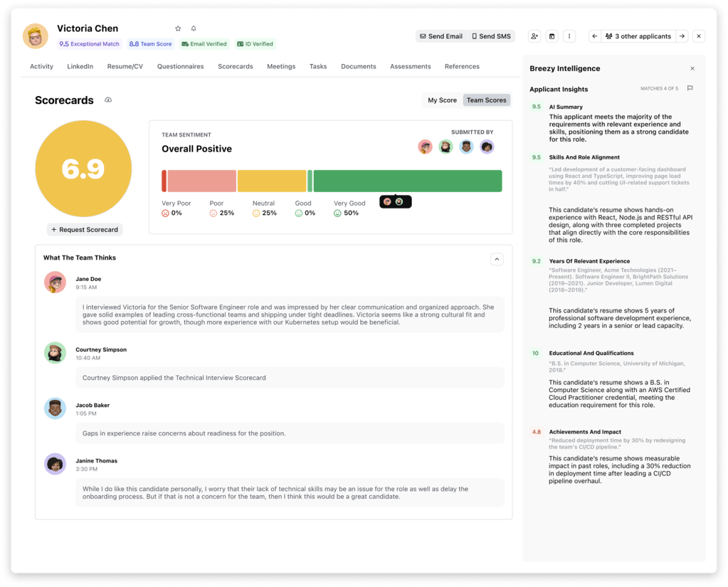Click the scorecards cloud download icon

108,100
